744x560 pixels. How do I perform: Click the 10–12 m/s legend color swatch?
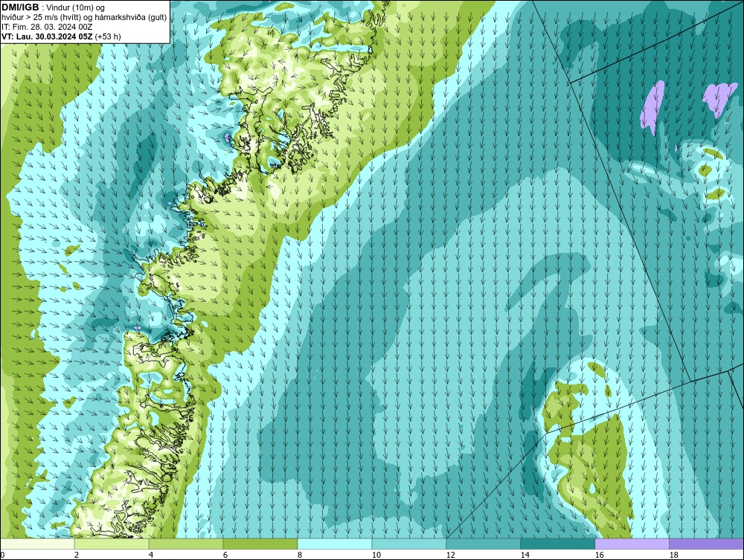pyautogui.click(x=409, y=544)
